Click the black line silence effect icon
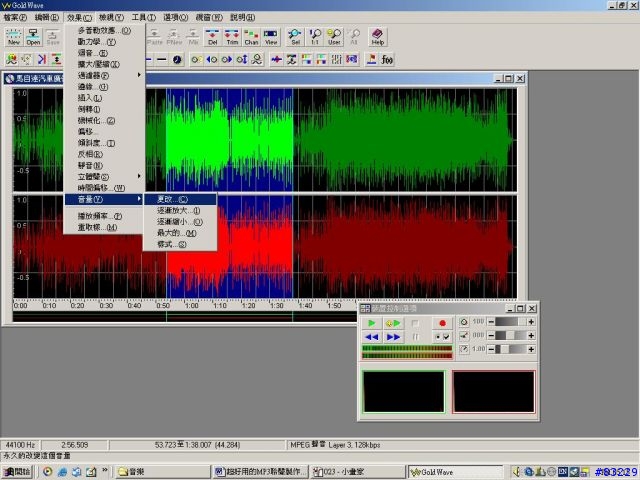Screen dimensions: 640x480 (162, 60)
